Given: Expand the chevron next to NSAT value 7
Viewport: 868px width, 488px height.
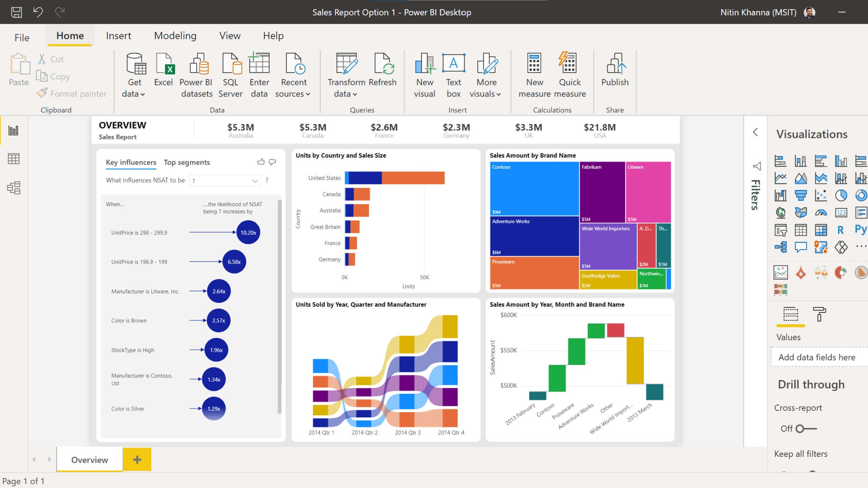Looking at the screenshot, I should [256, 181].
